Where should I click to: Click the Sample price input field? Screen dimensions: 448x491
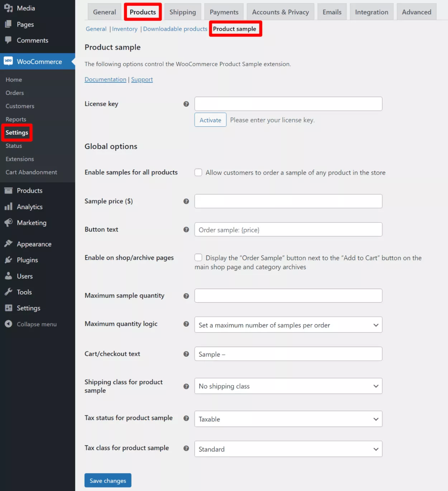click(288, 201)
